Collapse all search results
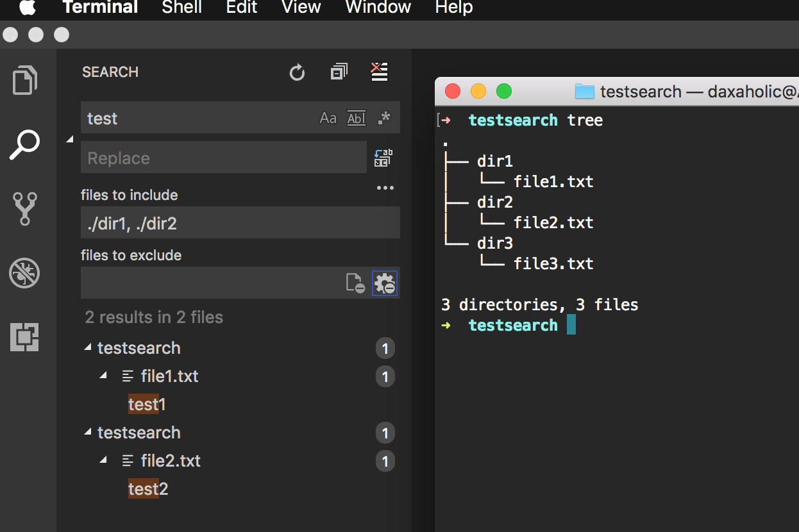 (x=339, y=72)
